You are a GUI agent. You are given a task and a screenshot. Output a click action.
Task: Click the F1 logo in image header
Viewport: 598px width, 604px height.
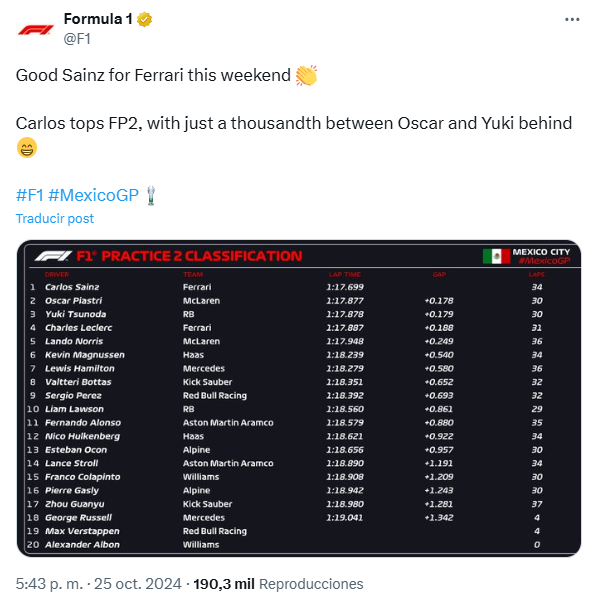(53, 256)
